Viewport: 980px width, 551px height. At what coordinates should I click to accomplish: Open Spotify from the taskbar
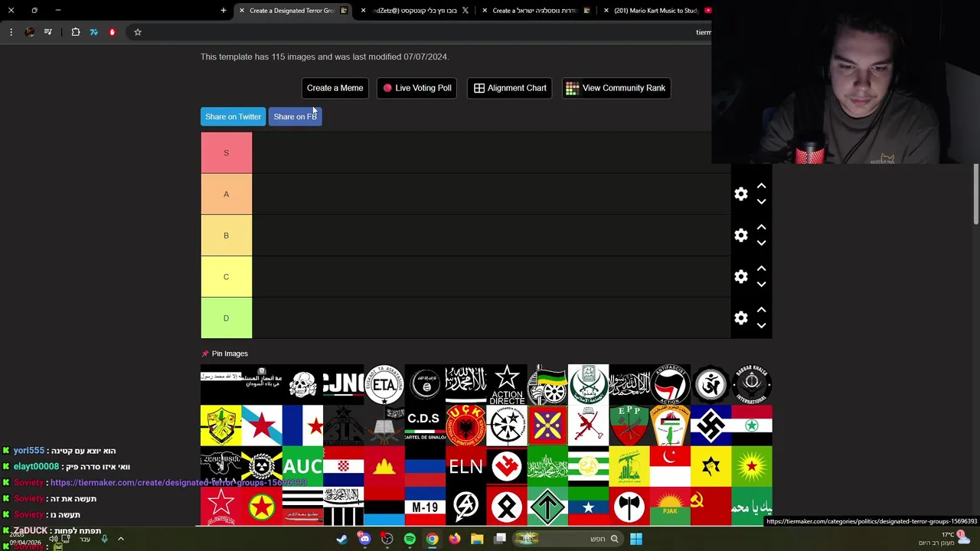[x=410, y=539]
